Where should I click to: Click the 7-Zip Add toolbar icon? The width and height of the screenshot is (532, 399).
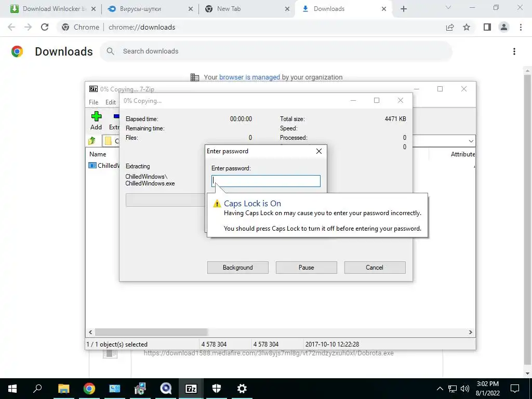(x=96, y=121)
